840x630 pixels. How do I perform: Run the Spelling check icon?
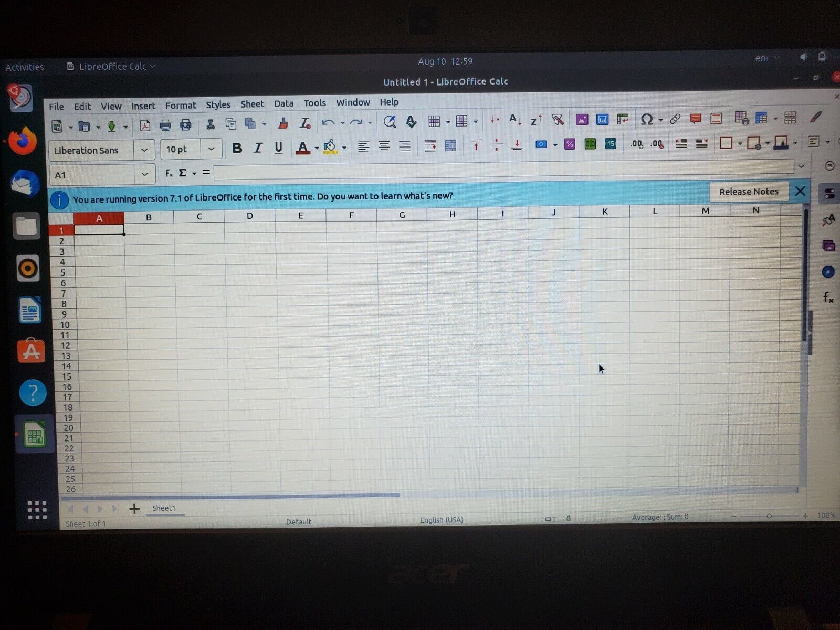point(411,122)
